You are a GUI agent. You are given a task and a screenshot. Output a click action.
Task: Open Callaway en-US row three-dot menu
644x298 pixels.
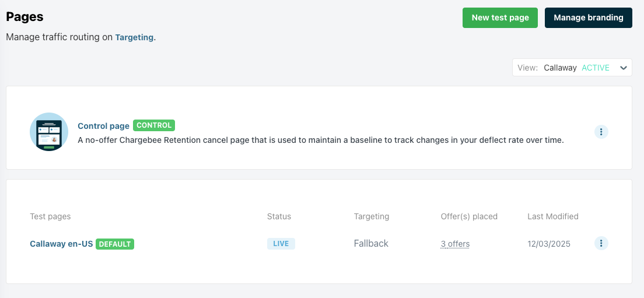pyautogui.click(x=601, y=243)
